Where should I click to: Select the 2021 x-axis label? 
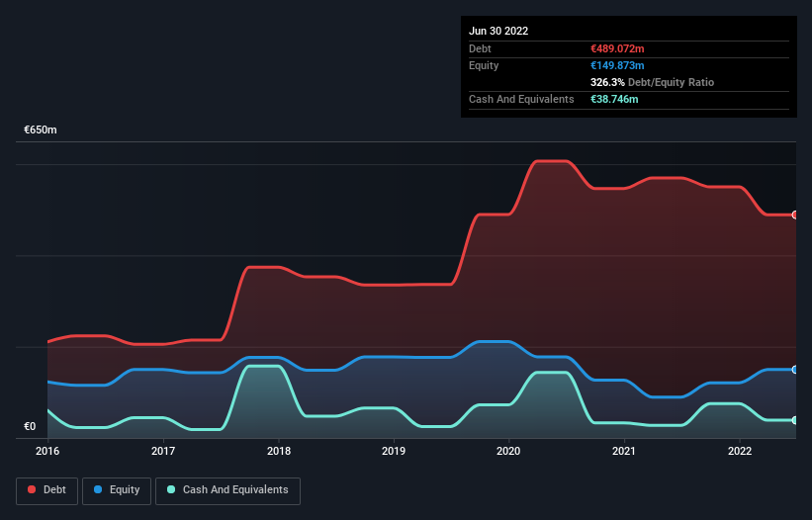(x=624, y=451)
